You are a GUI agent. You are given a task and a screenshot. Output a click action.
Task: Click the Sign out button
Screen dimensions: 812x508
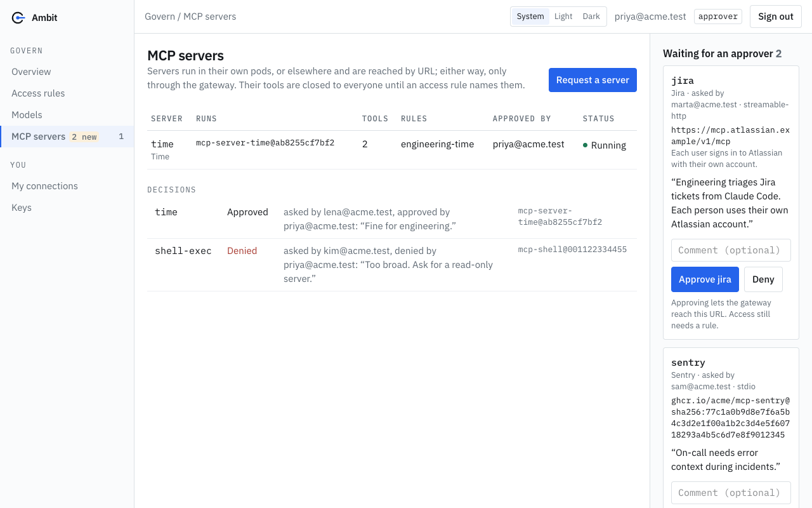(x=776, y=17)
